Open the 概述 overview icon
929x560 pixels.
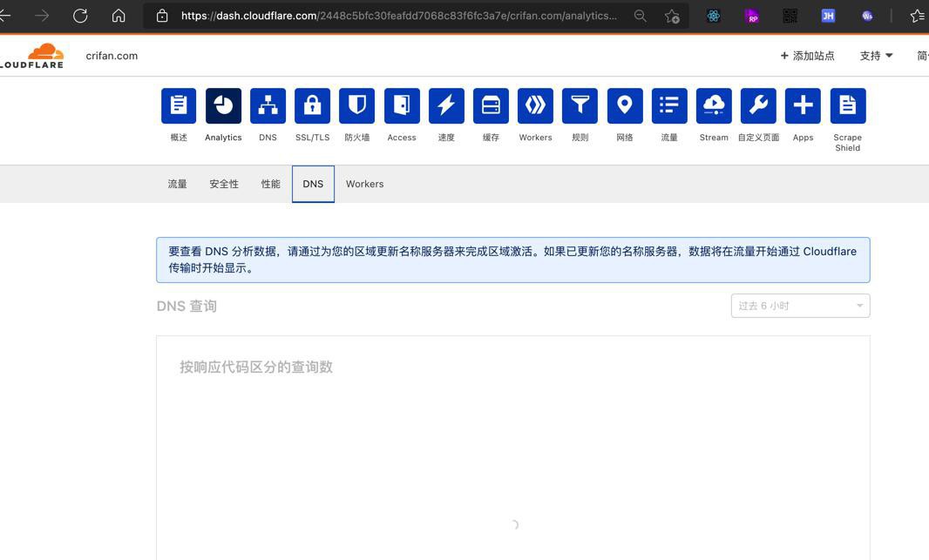(x=179, y=105)
